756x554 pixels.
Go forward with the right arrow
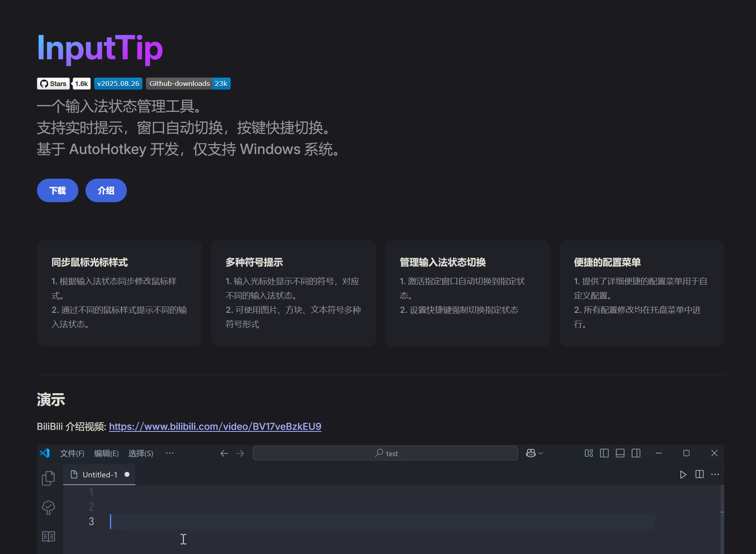240,453
